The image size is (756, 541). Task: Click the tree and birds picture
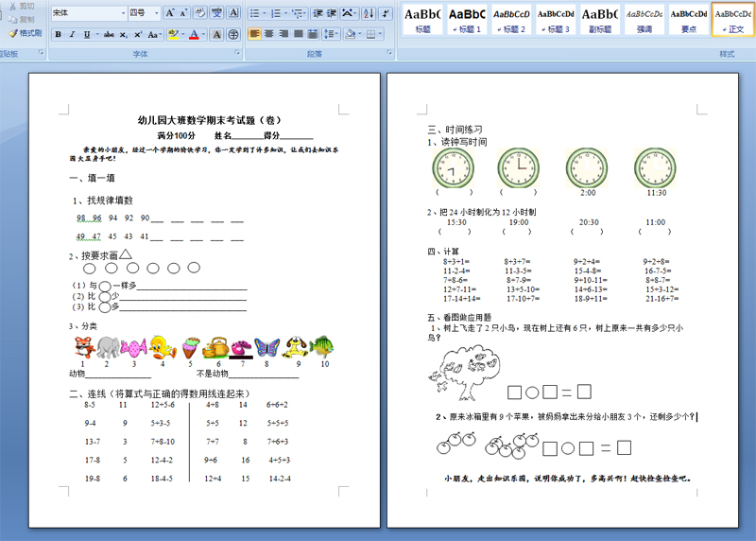[x=464, y=373]
